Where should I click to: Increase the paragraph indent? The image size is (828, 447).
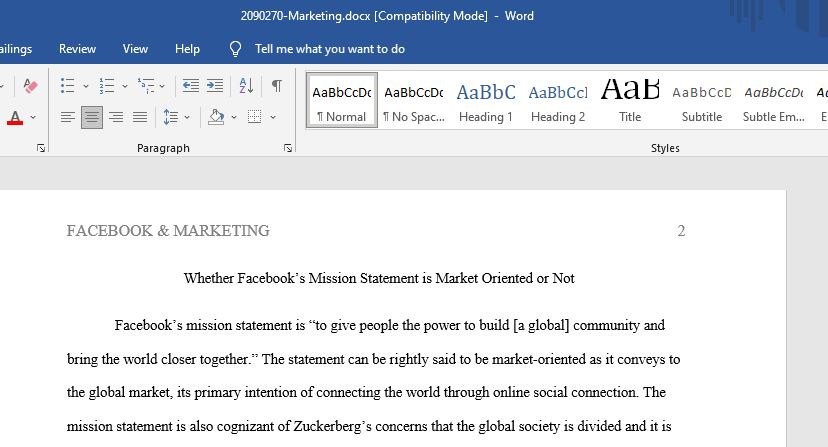coord(215,86)
